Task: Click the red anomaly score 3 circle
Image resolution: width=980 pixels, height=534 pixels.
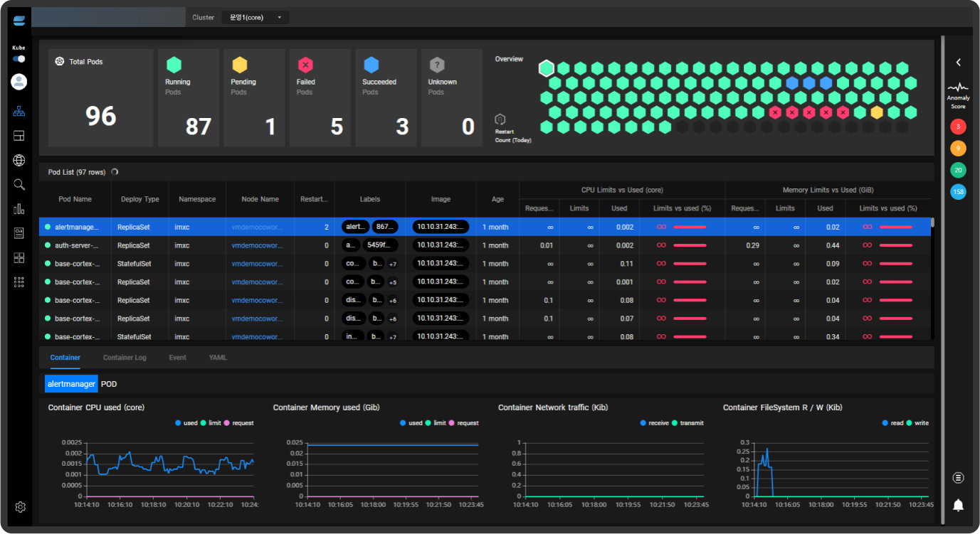Action: pos(958,127)
